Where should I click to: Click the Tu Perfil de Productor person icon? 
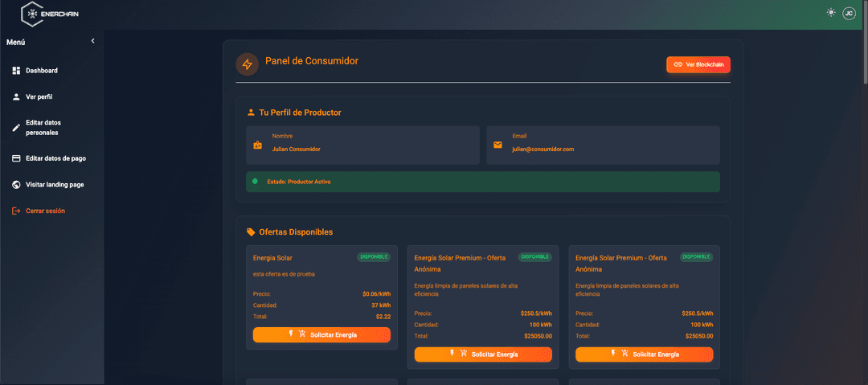pyautogui.click(x=251, y=113)
